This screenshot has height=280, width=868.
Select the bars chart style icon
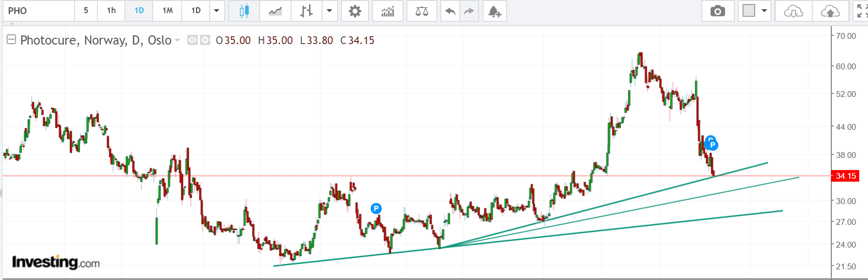point(306,11)
